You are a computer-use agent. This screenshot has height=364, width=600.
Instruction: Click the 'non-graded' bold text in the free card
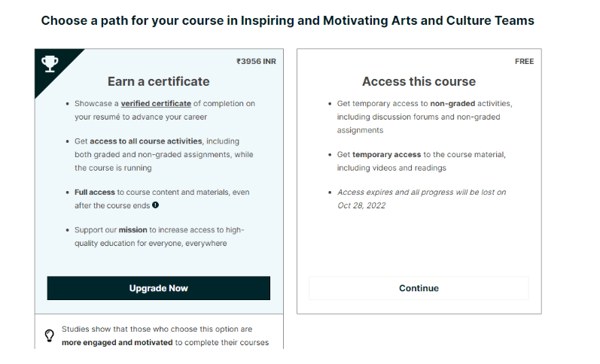click(x=452, y=104)
